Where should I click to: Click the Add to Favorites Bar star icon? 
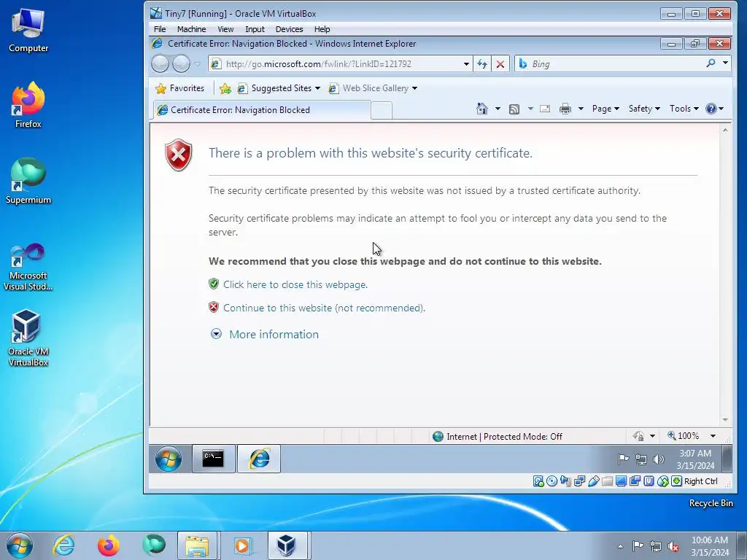[x=225, y=88]
